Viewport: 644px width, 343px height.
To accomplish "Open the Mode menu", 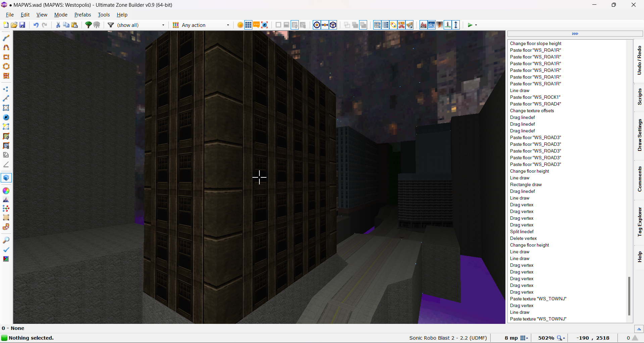I will [61, 15].
